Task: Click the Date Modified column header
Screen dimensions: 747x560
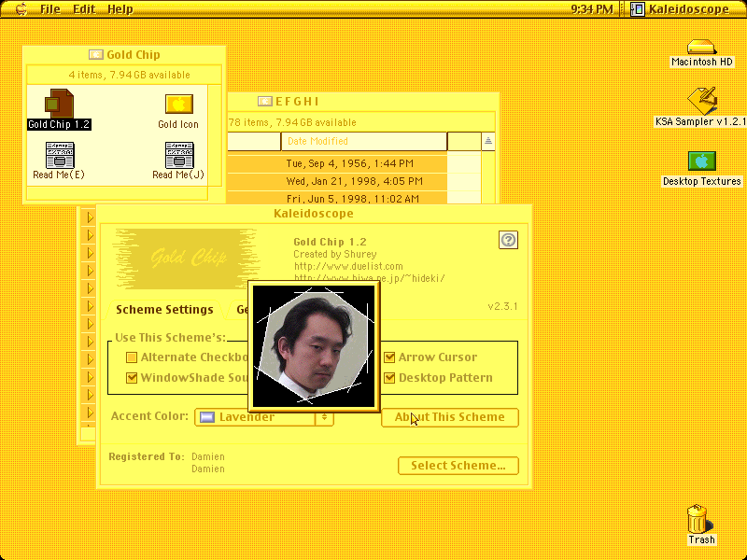Action: pos(364,142)
